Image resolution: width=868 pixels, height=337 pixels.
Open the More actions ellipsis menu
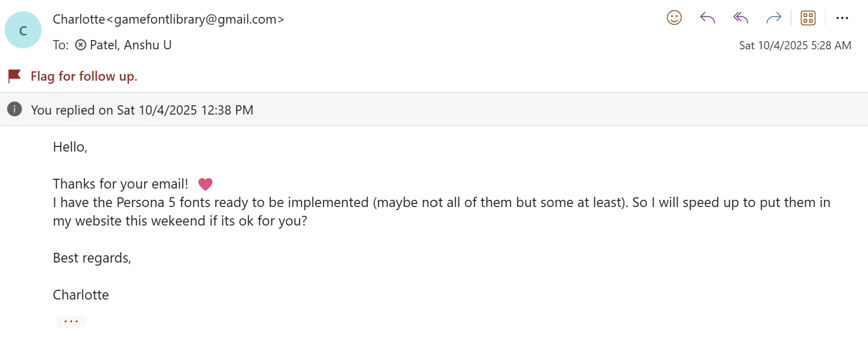(x=842, y=18)
